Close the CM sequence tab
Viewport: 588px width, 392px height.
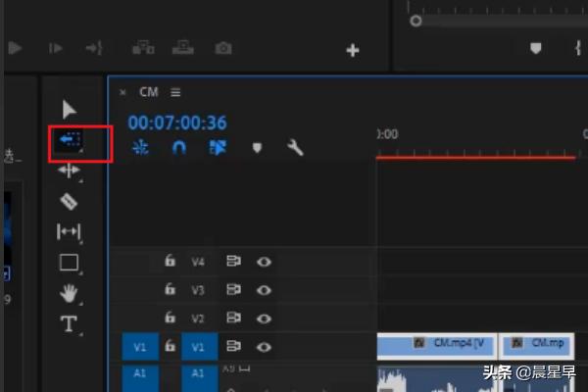point(122,92)
